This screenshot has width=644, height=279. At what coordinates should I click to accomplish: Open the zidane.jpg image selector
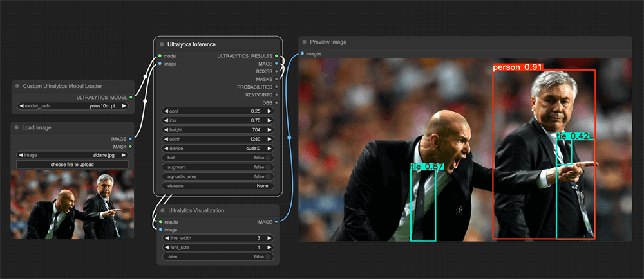[72, 155]
